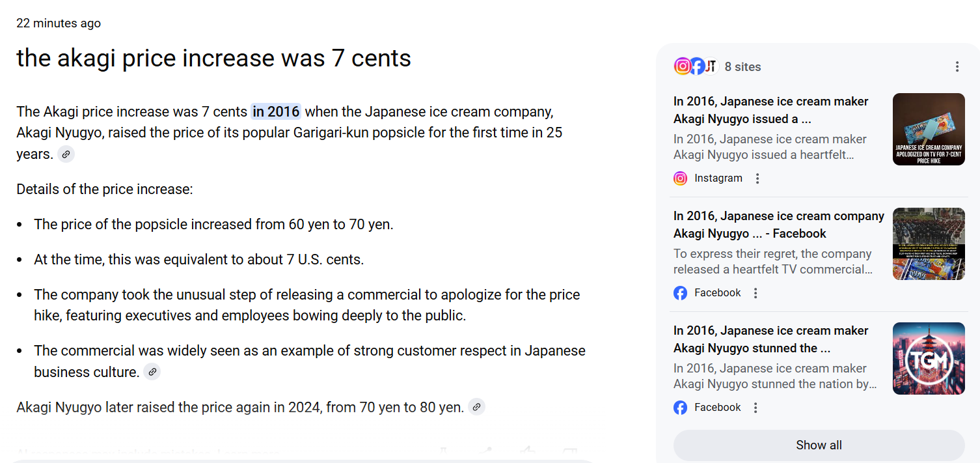This screenshot has height=463, width=980.
Task: Click the citation link icon after "80 yen."
Action: [476, 407]
